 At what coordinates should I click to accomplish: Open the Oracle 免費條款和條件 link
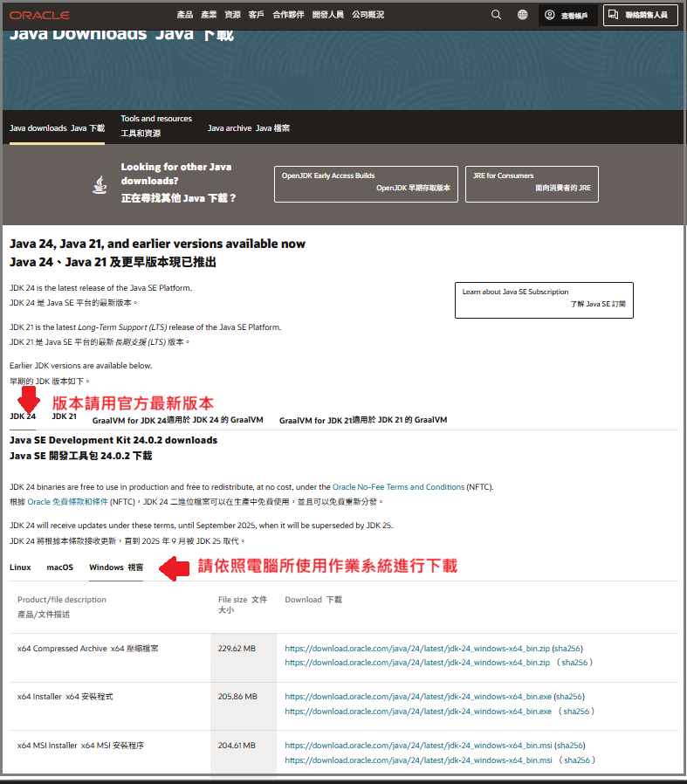click(x=67, y=501)
